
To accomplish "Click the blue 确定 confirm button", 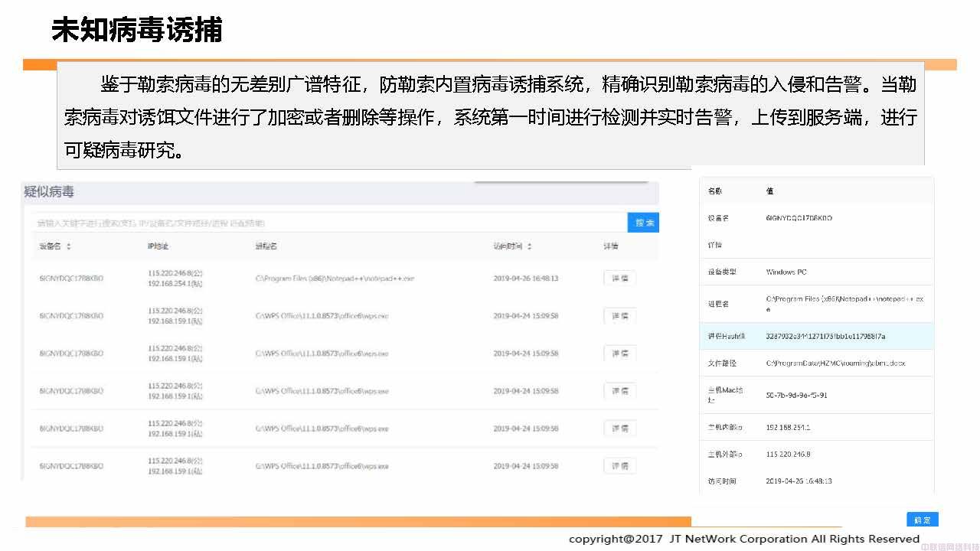I will click(923, 520).
